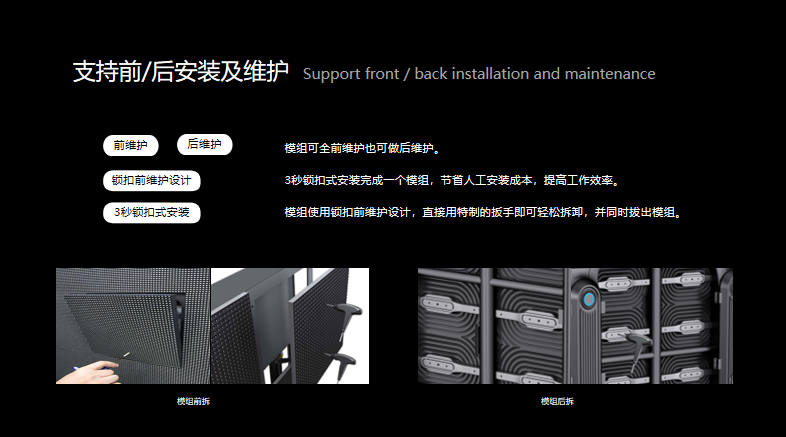Select the 3秒锁扣式安装 pill label
The height and width of the screenshot is (437, 786).
(151, 212)
